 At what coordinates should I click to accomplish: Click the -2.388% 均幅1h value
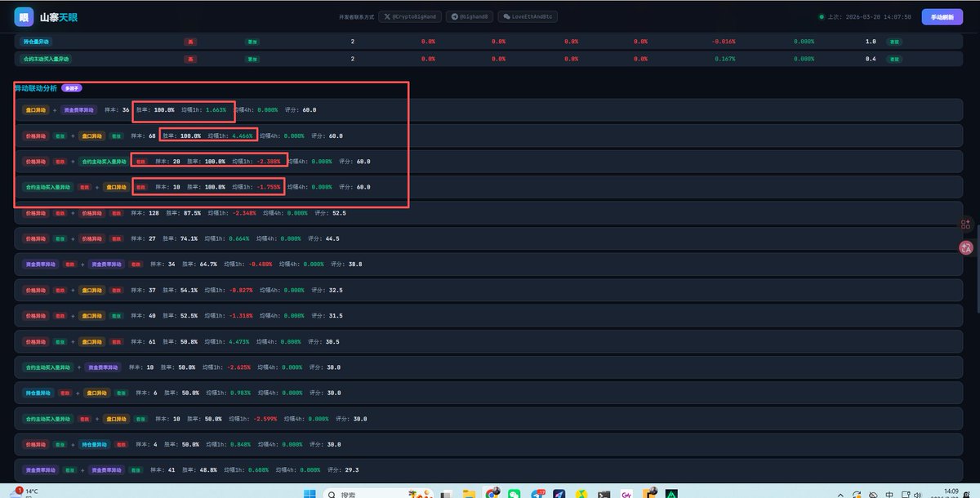coord(269,162)
